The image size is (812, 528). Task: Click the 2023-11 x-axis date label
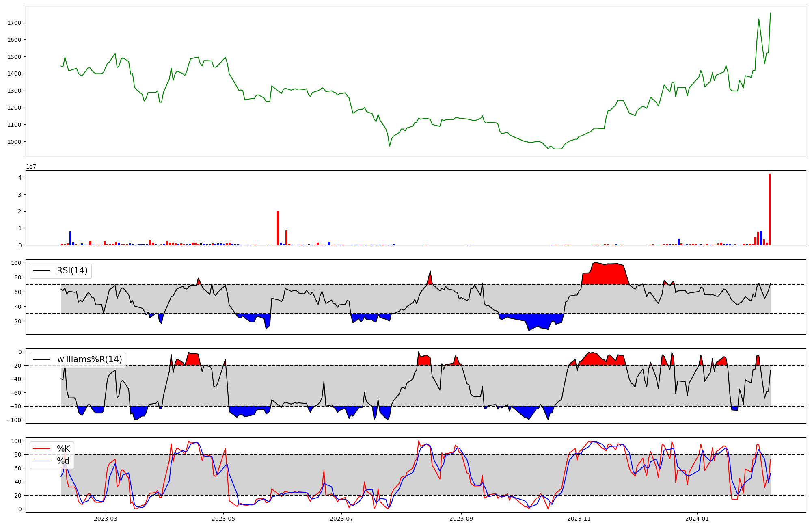579,519
